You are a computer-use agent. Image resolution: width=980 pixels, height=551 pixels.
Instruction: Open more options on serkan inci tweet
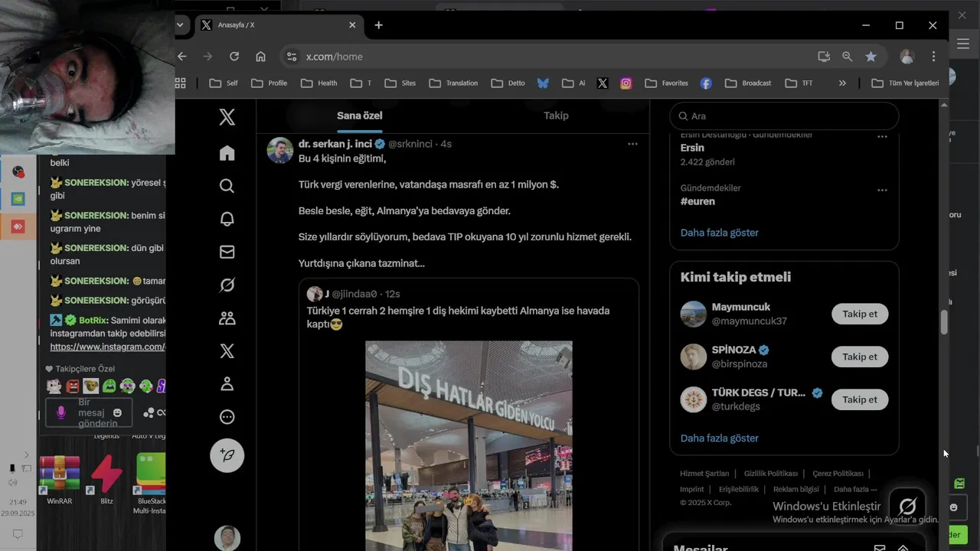point(632,144)
